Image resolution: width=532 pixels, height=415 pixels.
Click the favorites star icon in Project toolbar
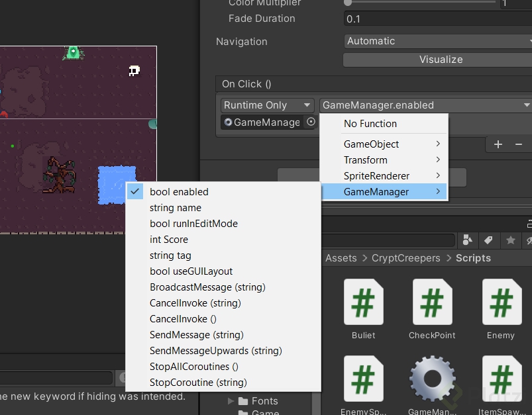tap(509, 240)
